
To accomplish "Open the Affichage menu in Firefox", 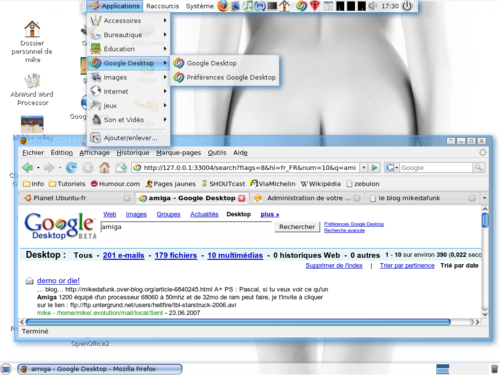I will tap(94, 153).
